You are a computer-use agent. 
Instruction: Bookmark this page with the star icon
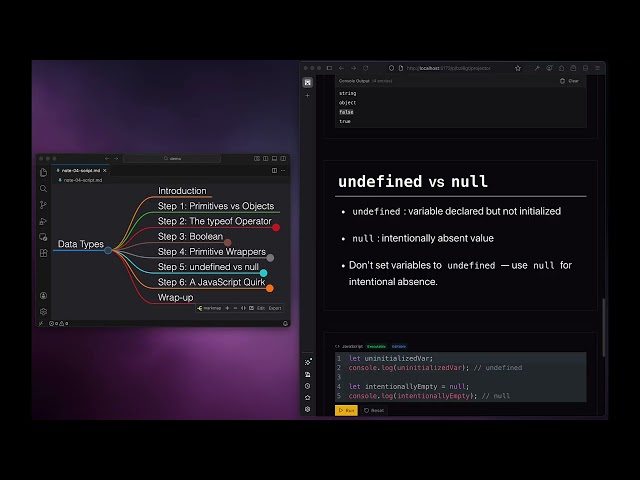[518, 68]
